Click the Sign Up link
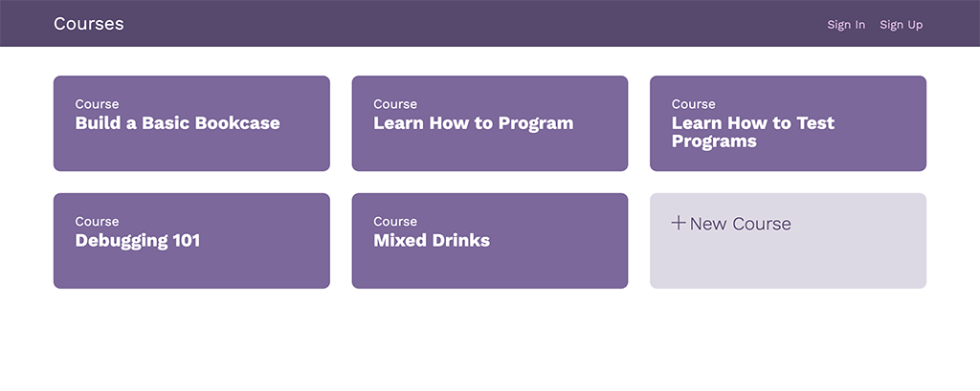 click(901, 25)
